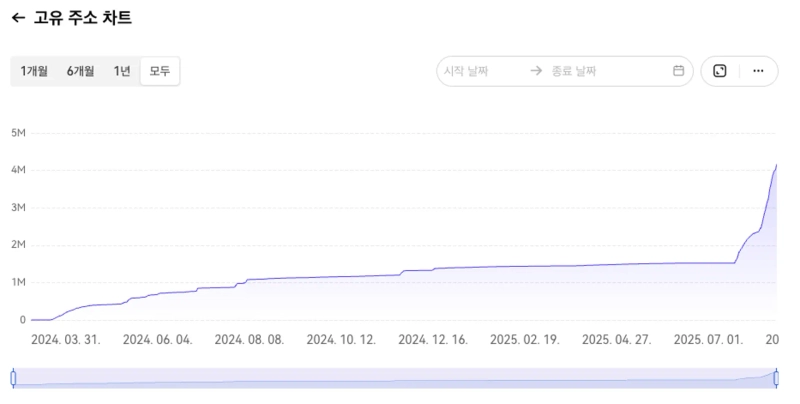
Task: Click the 2025. 07. 01. x-axis label
Action: (708, 340)
